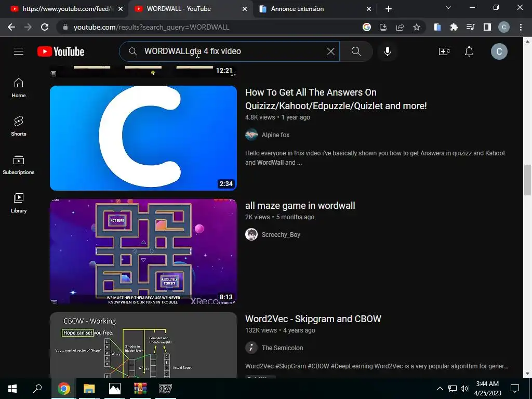The width and height of the screenshot is (532, 399).
Task: Click the scrollbar down arrow
Action: [x=527, y=374]
